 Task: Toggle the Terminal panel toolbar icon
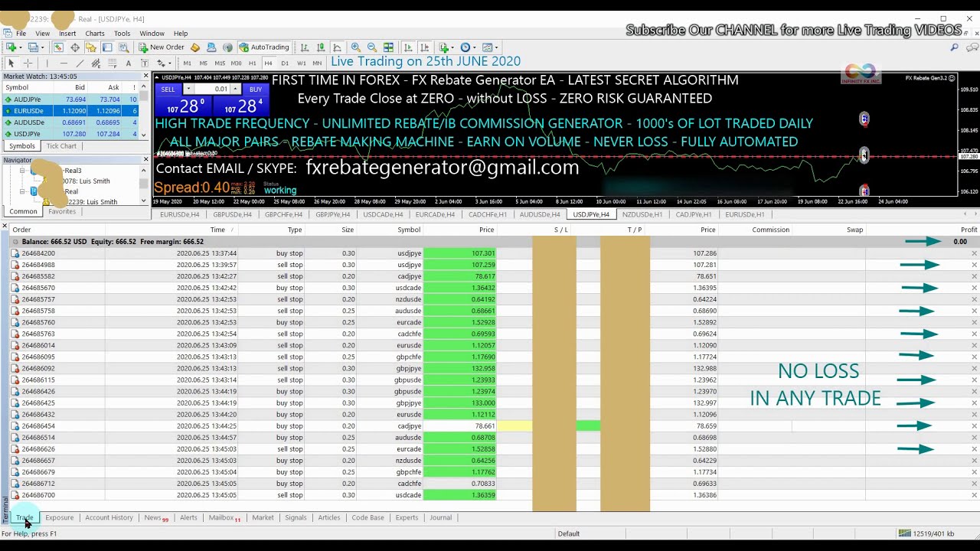(106, 47)
